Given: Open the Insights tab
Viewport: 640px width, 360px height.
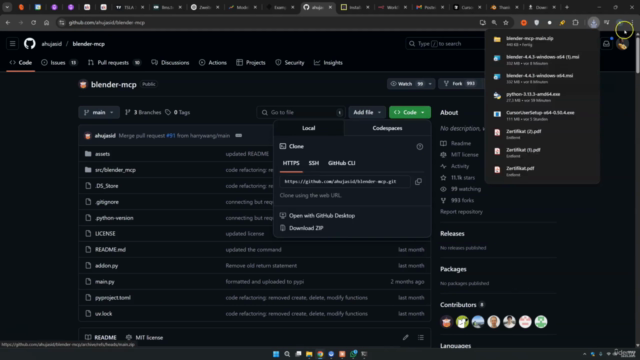Looking at the screenshot, I should point(328,62).
